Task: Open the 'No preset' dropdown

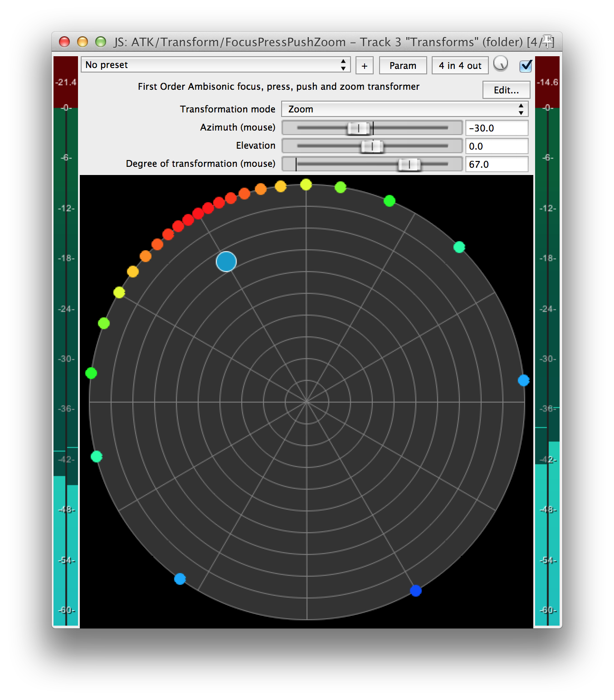Action: (x=215, y=65)
